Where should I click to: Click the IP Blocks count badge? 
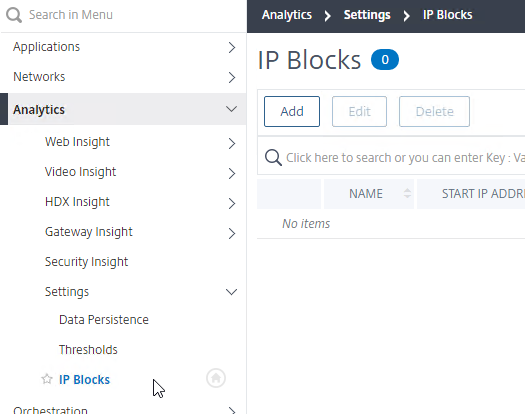(x=385, y=60)
